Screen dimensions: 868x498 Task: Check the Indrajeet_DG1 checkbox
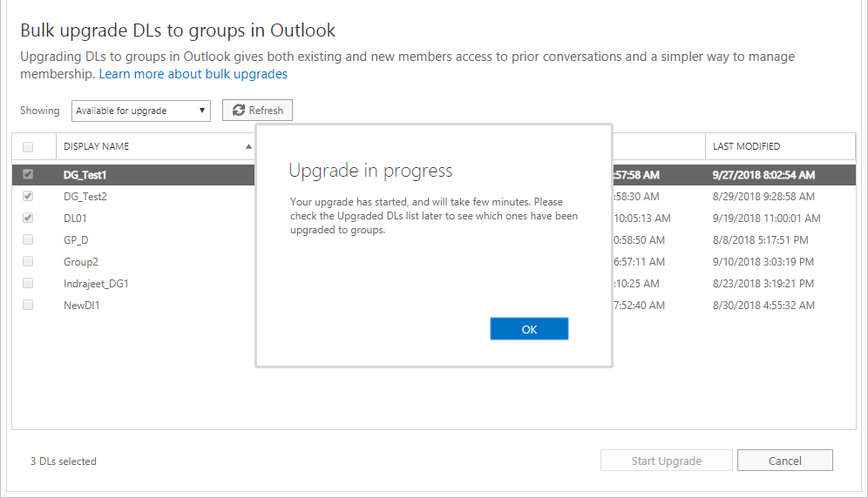click(x=28, y=283)
